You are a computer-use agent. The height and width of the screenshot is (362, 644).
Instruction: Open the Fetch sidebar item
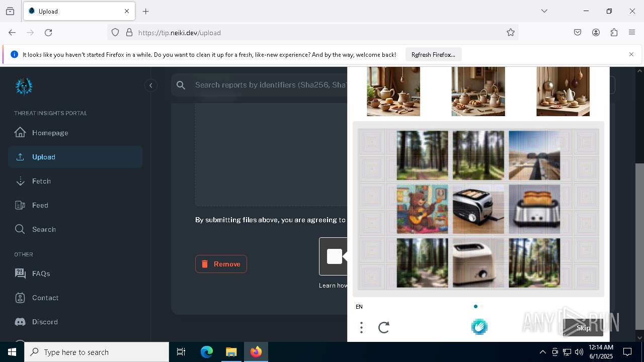click(x=75, y=181)
